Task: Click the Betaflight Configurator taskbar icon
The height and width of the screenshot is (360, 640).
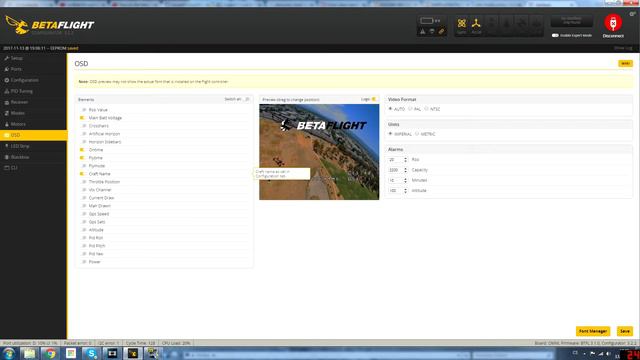Action: (133, 353)
